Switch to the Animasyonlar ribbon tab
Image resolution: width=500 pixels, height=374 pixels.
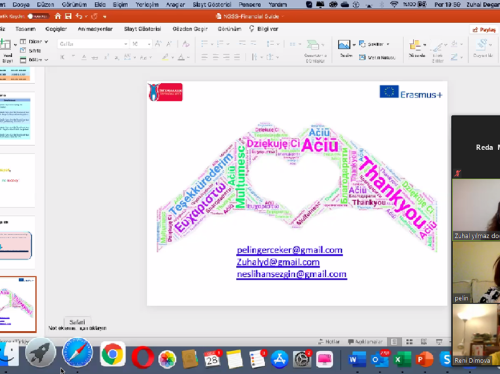coord(95,29)
